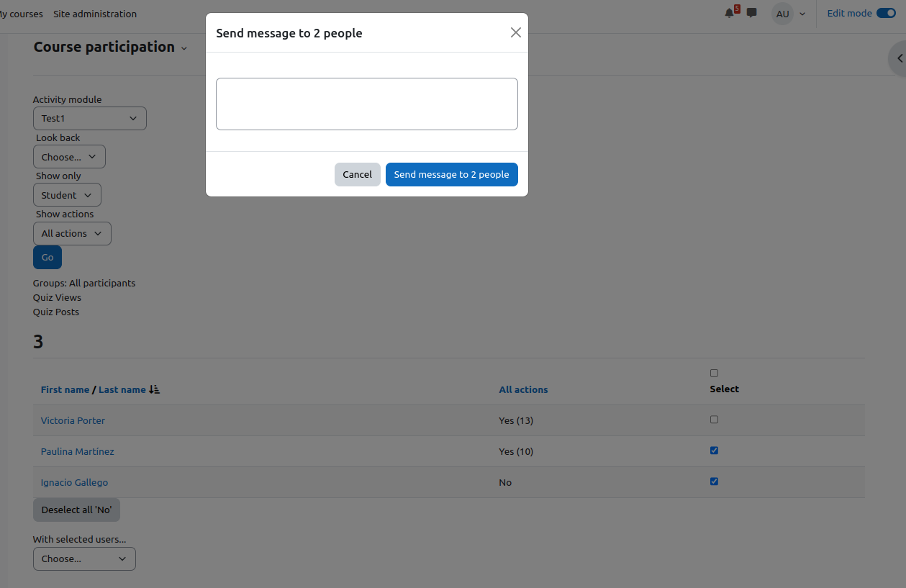Open the Show actions dropdown

click(72, 233)
